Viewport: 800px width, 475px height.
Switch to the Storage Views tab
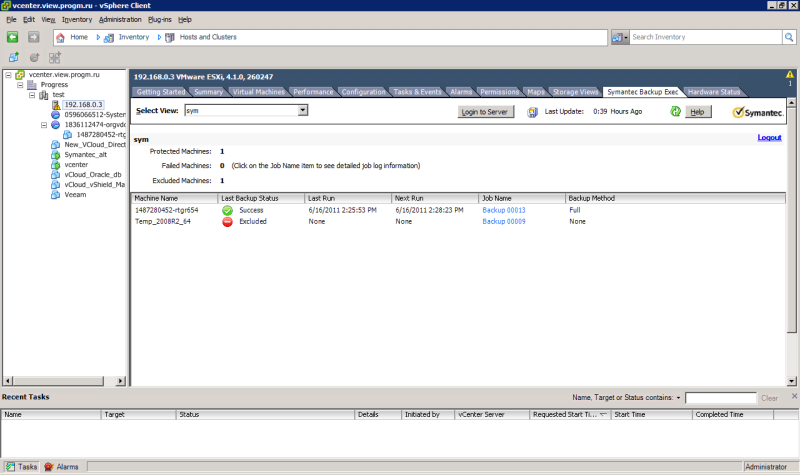tap(576, 92)
